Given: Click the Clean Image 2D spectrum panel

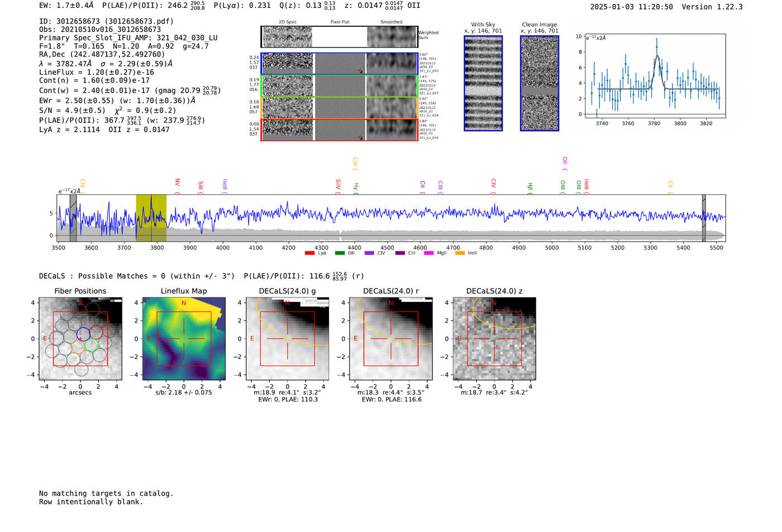Looking at the screenshot, I should tap(540, 83).
